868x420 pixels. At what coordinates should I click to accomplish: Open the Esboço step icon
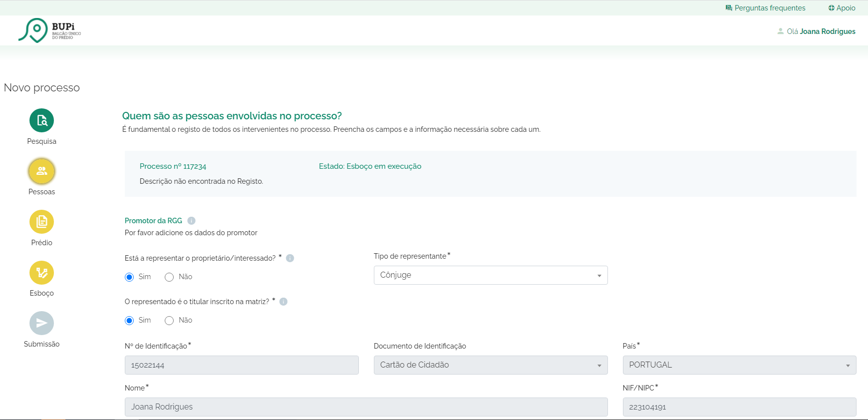[41, 273]
